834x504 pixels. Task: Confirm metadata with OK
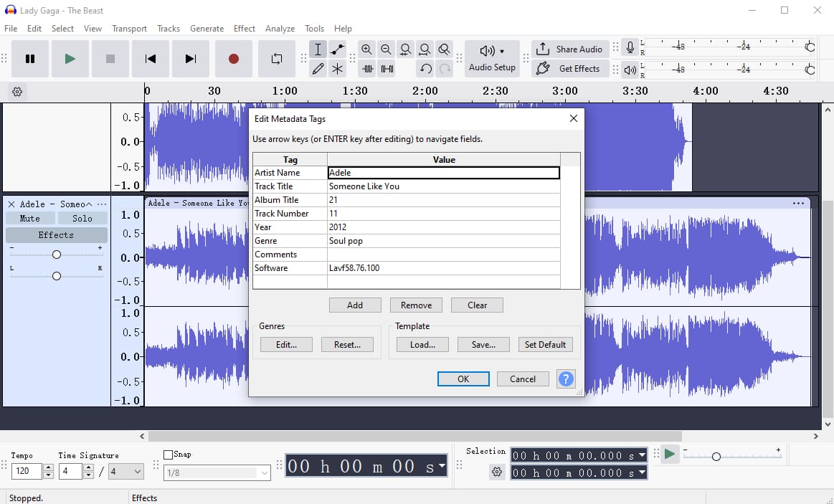[463, 379]
